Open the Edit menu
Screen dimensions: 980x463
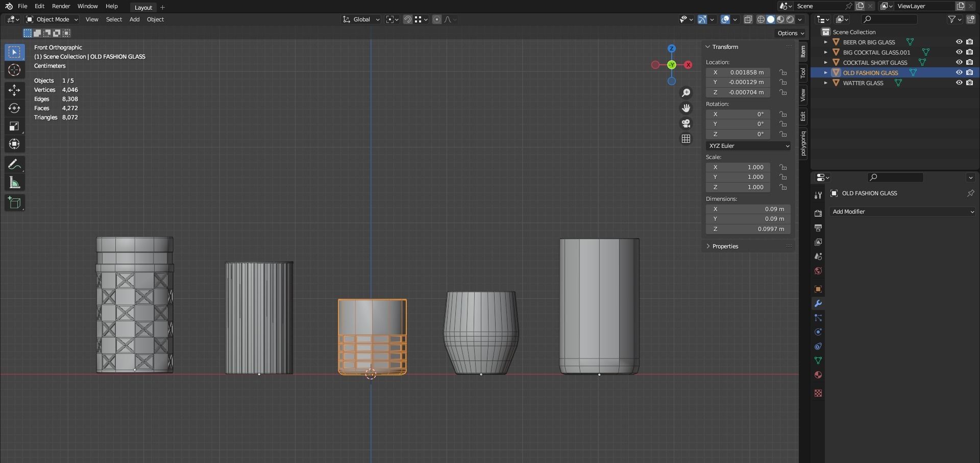point(39,6)
